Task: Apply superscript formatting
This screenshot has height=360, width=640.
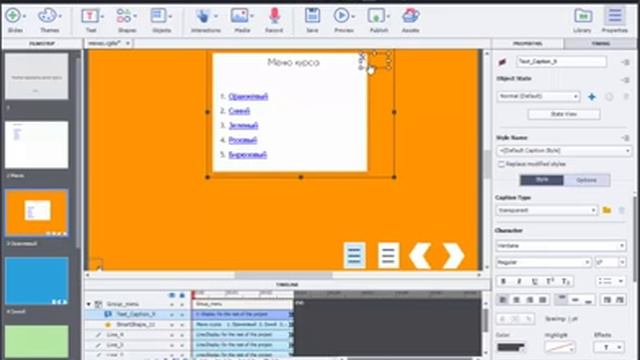Action: tap(550, 281)
